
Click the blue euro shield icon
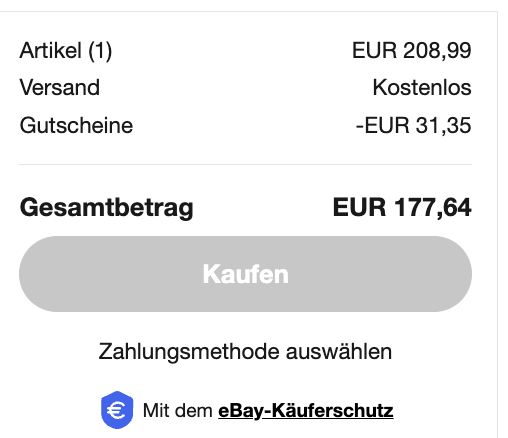[x=117, y=410]
